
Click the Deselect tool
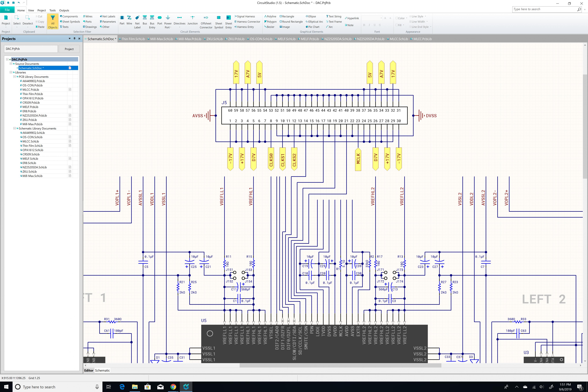(28, 21)
